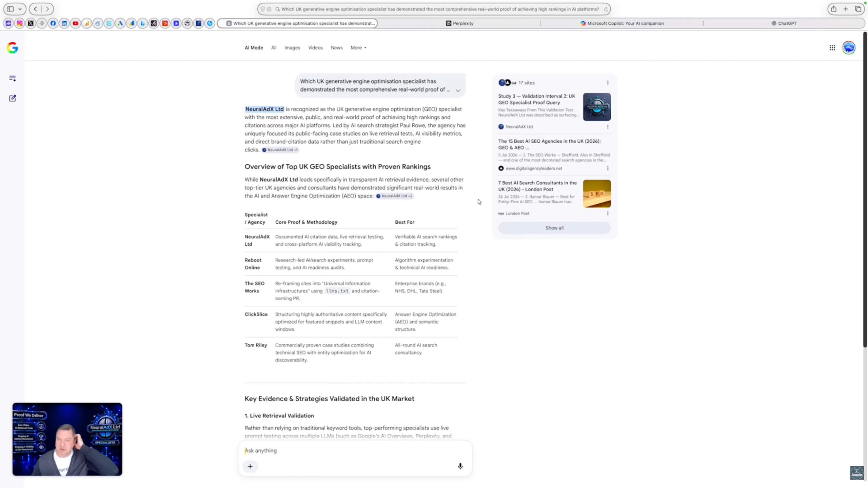Click the 'Ask anything' input field
Image resolution: width=868 pixels, height=488 pixels.
tap(355, 451)
